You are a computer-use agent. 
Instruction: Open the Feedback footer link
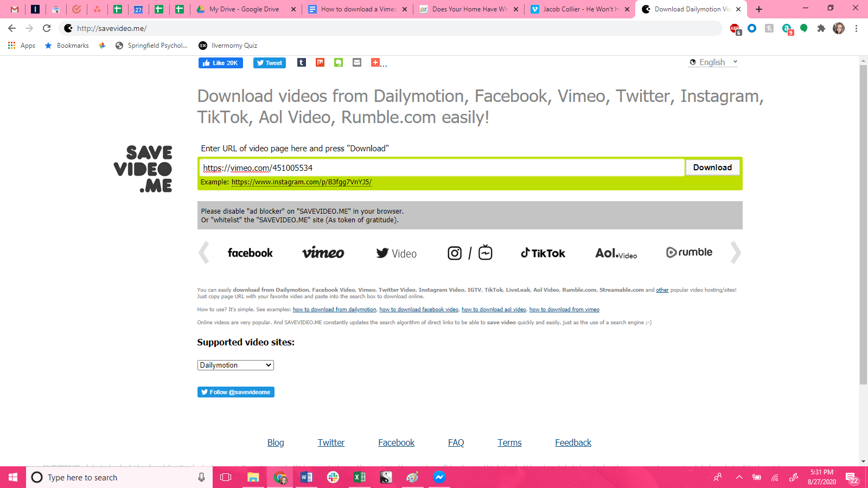(573, 442)
